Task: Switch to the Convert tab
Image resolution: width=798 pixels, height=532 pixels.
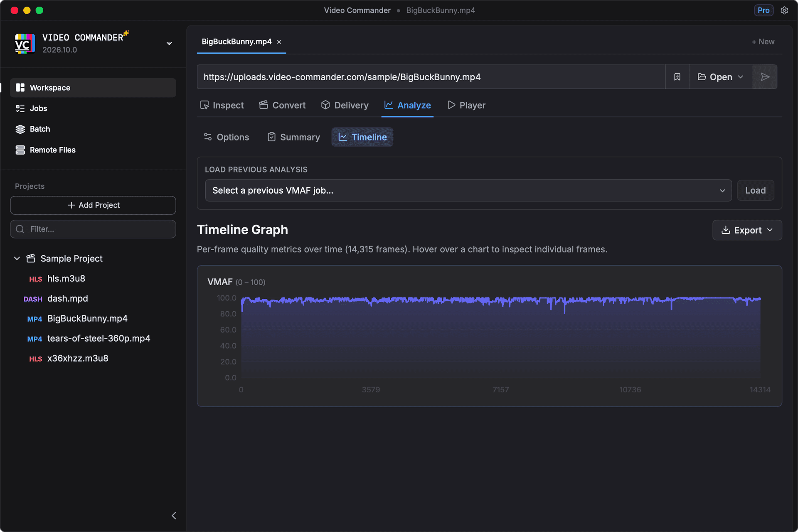Action: pyautogui.click(x=282, y=105)
